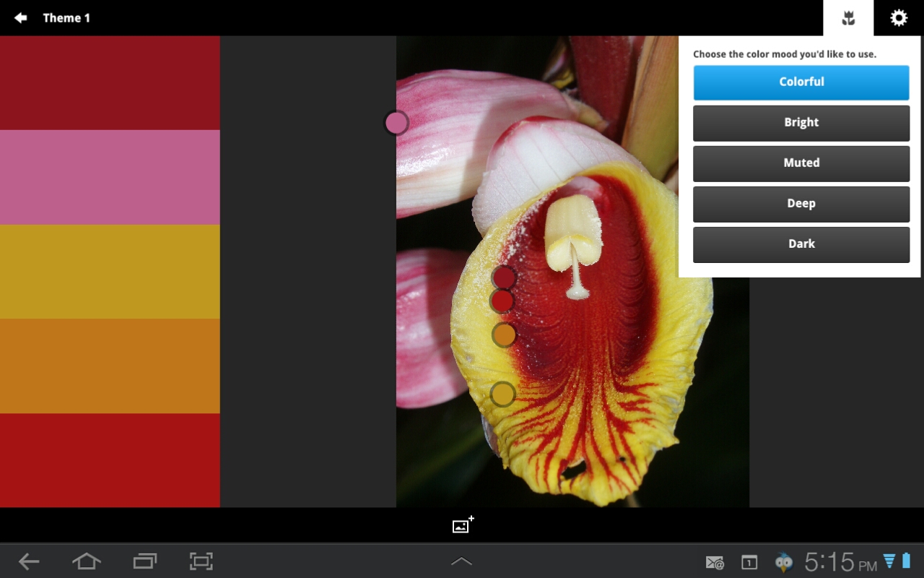Open the bird app notification icon

[783, 562]
